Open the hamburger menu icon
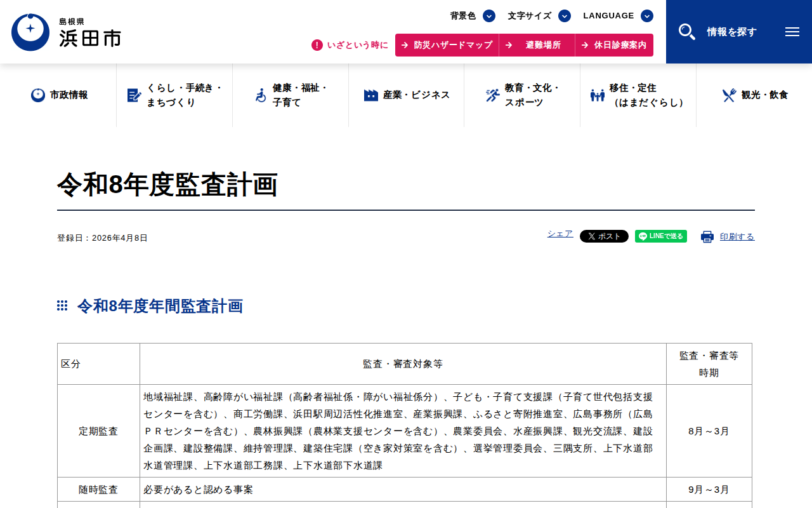Viewport: 812px width, 508px height. (x=792, y=32)
